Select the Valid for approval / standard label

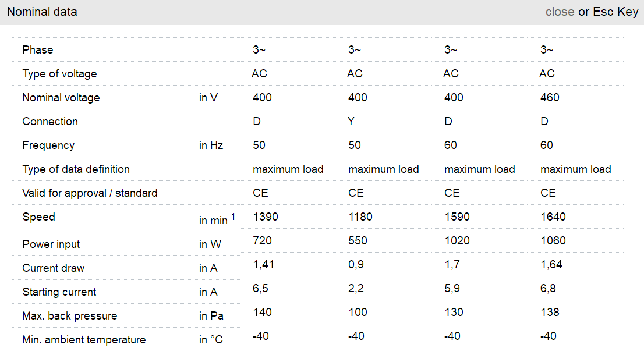[x=90, y=193]
